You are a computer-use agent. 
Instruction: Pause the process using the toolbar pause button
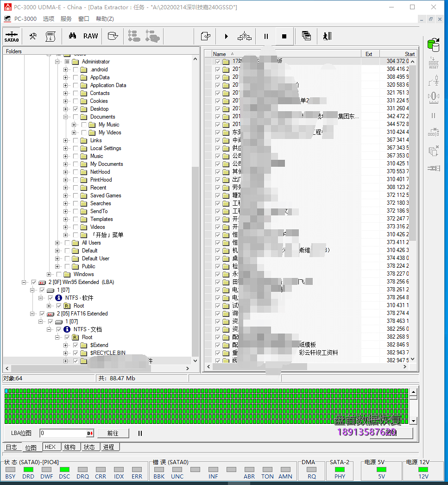[266, 37]
